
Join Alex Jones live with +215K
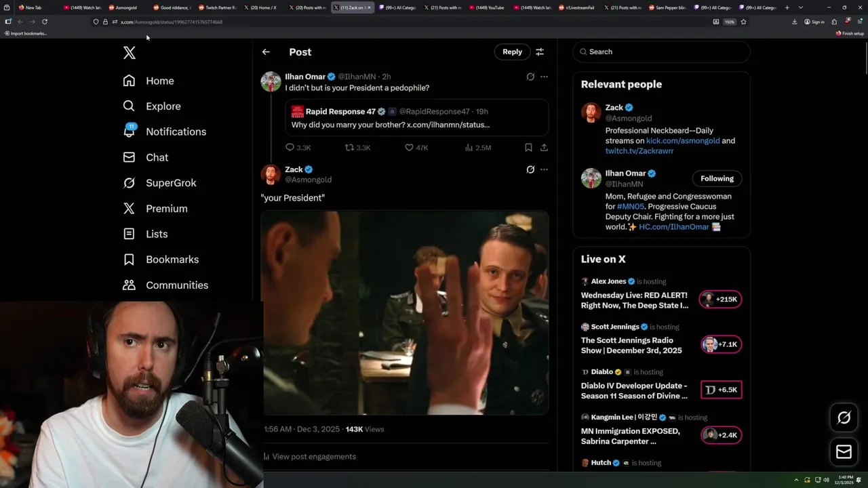pyautogui.click(x=721, y=299)
